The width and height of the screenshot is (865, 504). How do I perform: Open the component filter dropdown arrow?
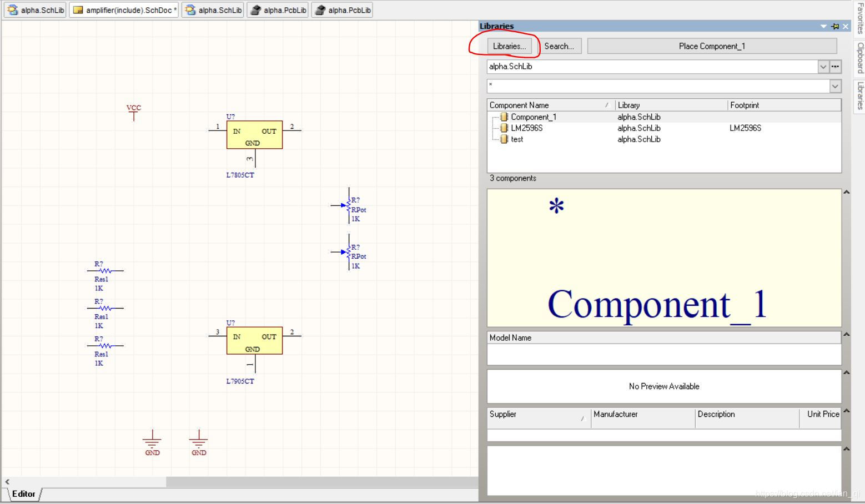tap(835, 86)
